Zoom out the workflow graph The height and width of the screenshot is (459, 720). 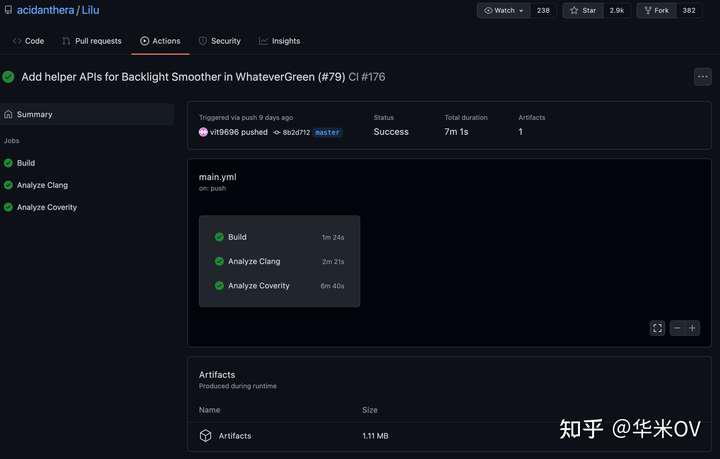pos(677,328)
